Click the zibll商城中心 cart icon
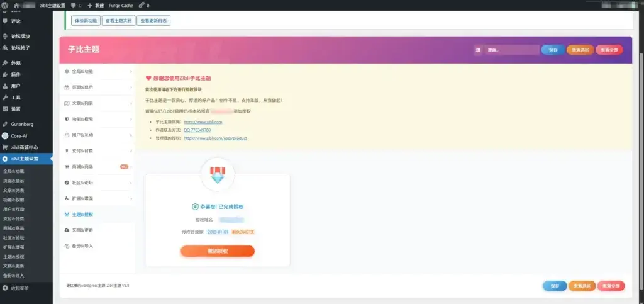Screen dimensions: 644x304 pos(5,147)
